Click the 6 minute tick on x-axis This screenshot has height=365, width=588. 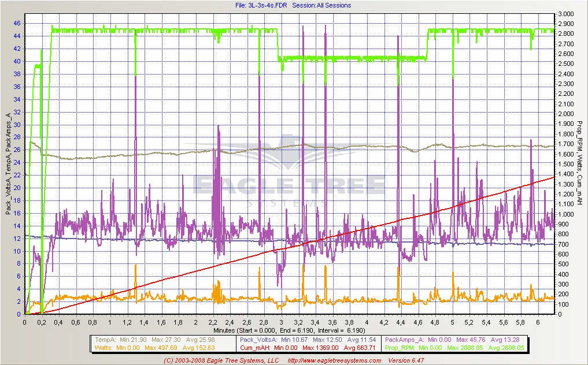538,322
